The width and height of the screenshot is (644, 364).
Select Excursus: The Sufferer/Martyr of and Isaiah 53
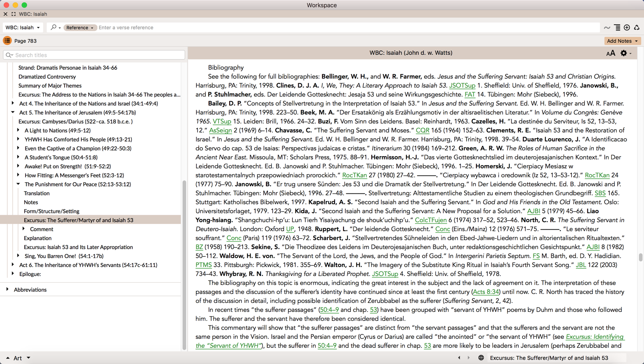(x=78, y=220)
